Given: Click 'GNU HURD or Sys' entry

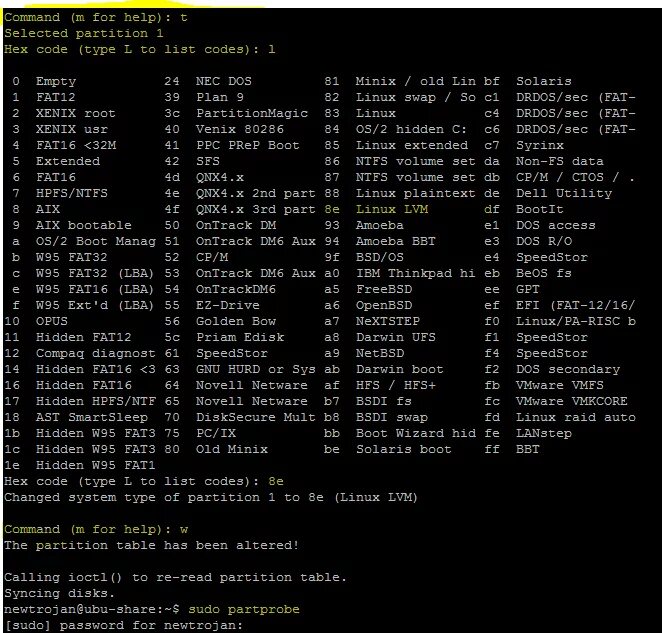Looking at the screenshot, I should [x=255, y=369].
